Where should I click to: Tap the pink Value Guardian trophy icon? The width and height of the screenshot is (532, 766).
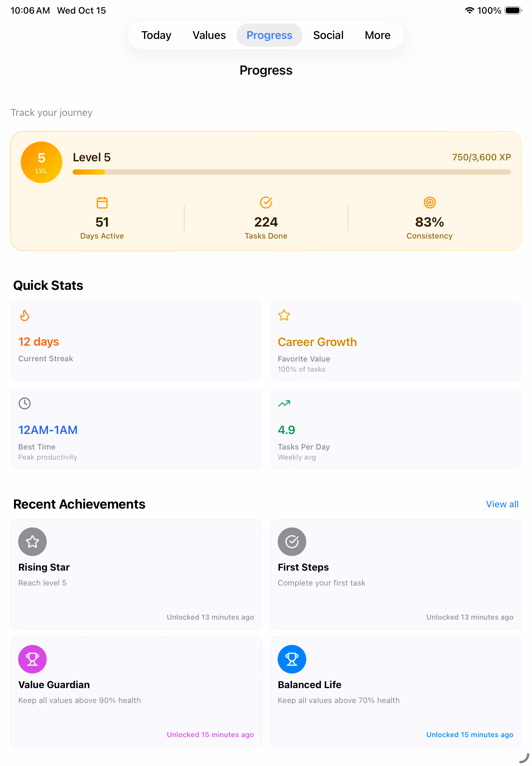32,659
